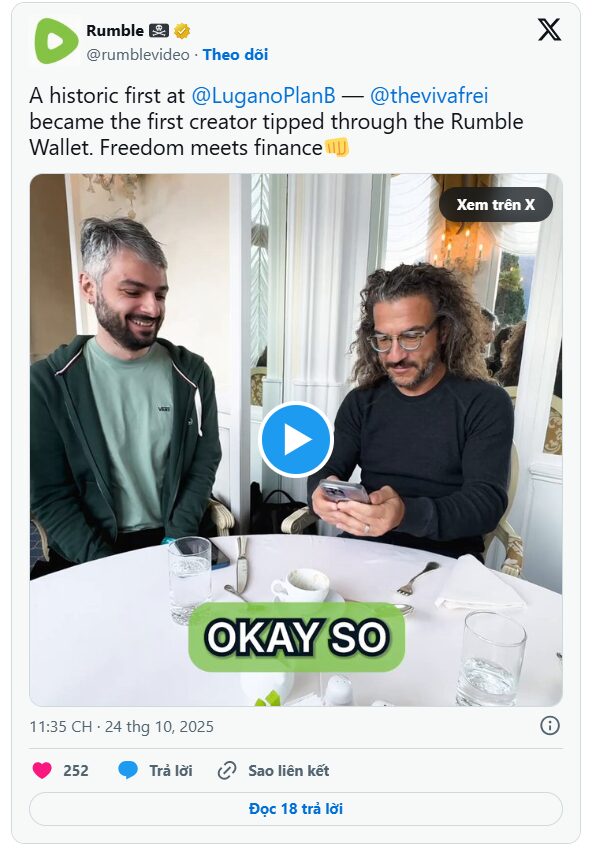Click the @rumblevideo handle
This screenshot has height=853, width=601.
(x=138, y=55)
